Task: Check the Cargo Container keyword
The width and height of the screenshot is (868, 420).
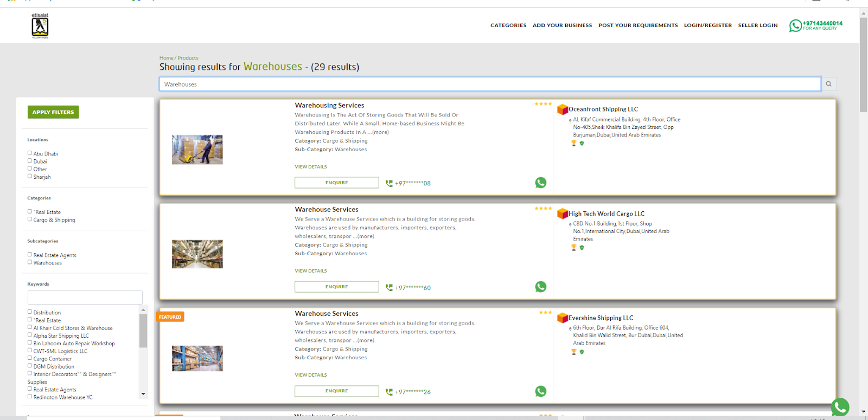Action: click(x=30, y=358)
